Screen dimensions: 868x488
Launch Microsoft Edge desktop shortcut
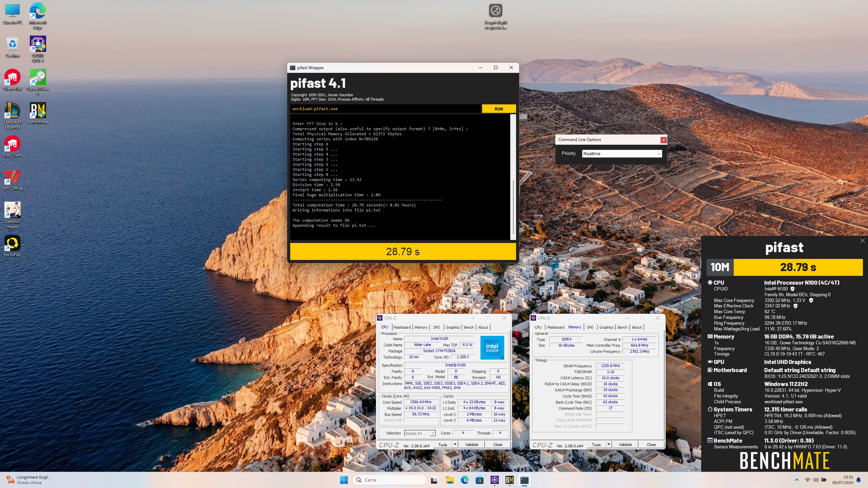[x=38, y=16]
